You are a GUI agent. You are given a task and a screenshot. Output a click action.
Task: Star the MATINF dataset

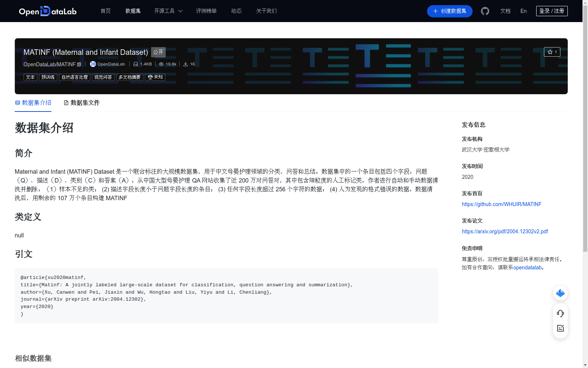tap(552, 52)
